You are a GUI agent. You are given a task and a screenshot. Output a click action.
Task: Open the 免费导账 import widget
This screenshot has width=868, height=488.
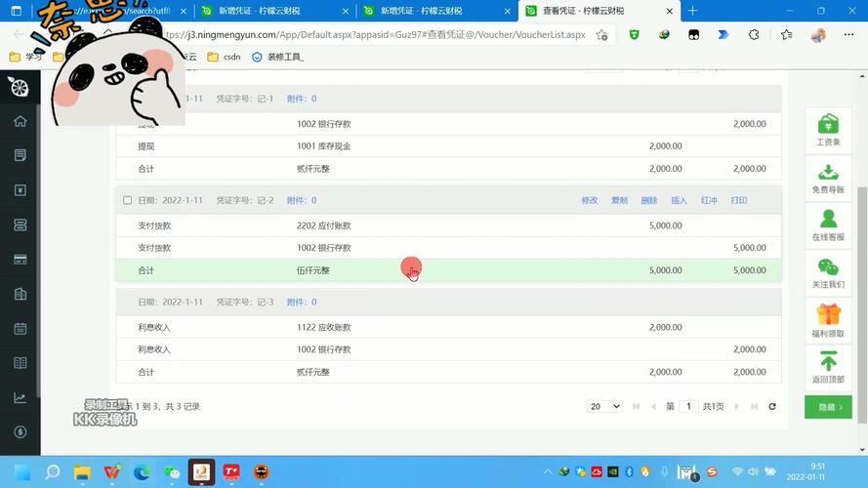(828, 179)
